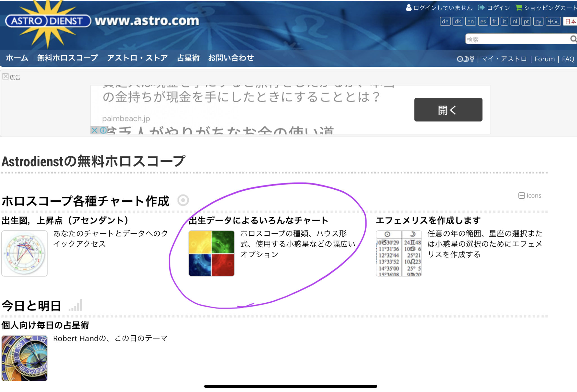
Task: Open the ホーム menu
Action: coord(17,58)
